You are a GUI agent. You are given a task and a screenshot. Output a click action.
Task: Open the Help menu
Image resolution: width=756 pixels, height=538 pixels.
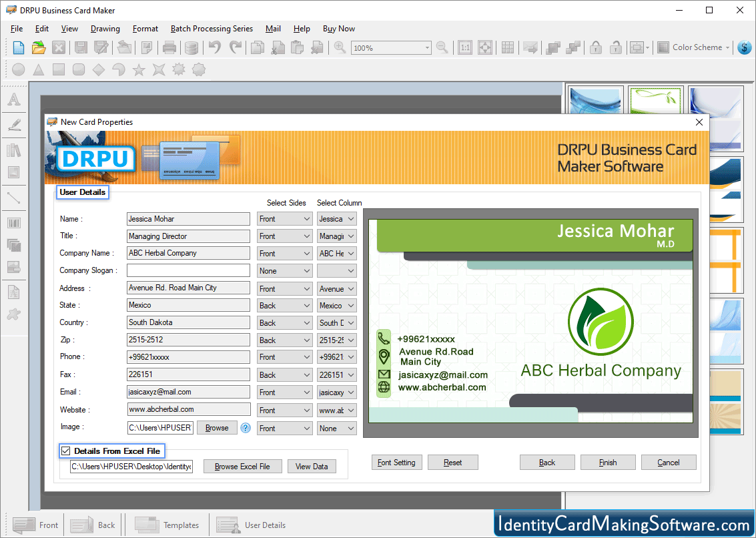pyautogui.click(x=302, y=29)
